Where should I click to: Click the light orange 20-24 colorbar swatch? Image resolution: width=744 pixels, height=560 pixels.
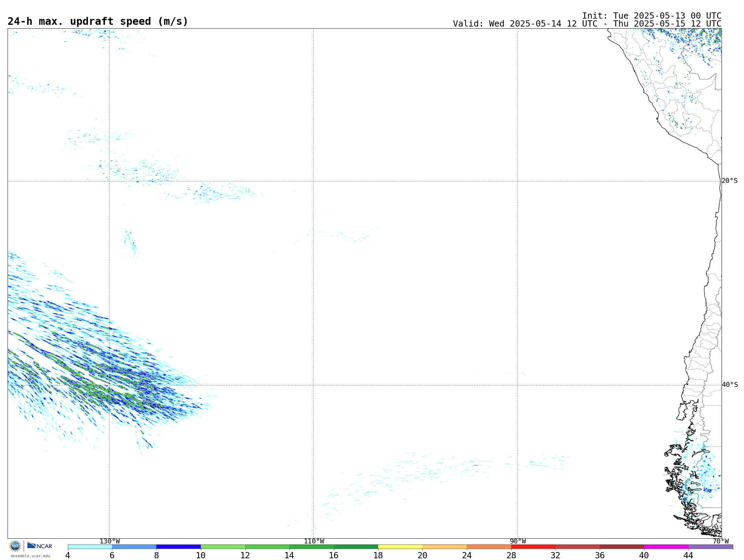point(445,547)
